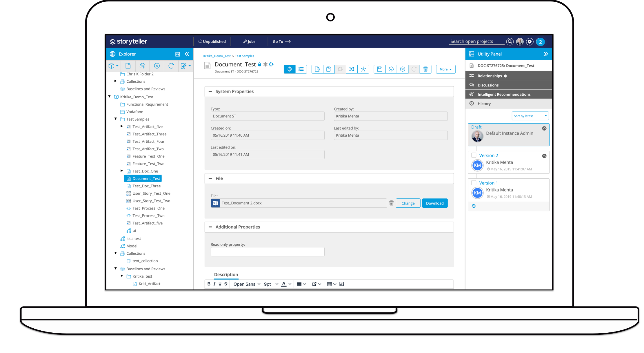Open the user avatar menu in top bar
This screenshot has width=644, height=353.
[x=520, y=42]
